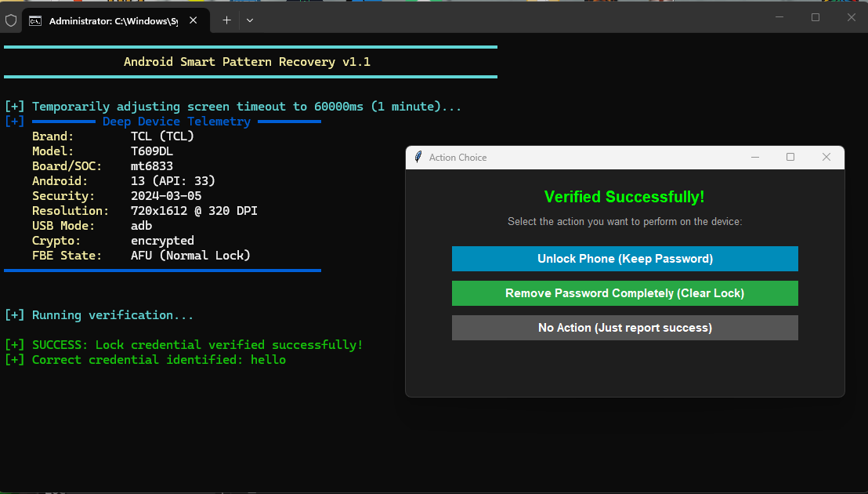Open a new terminal tab with the plus
The height and width of the screenshot is (494, 868).
click(x=226, y=20)
